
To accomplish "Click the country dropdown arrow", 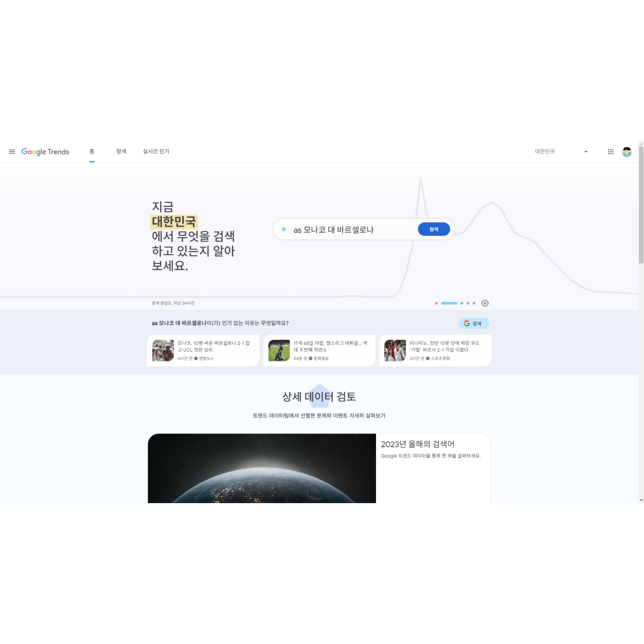I will 586,152.
